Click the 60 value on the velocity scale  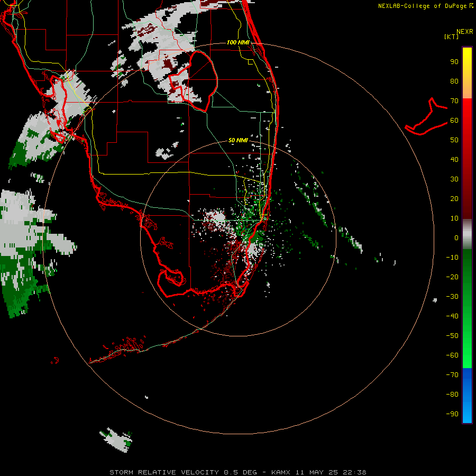(454, 120)
